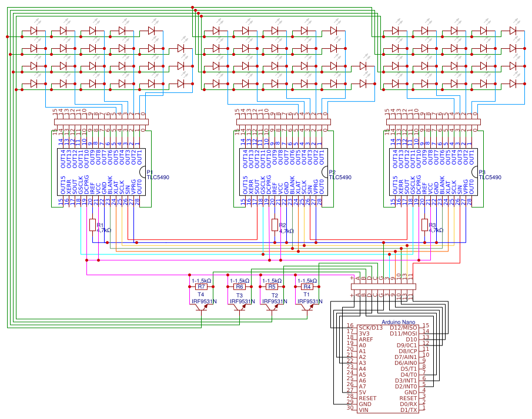Select the R6 resistor above transistor T3
This screenshot has width=532, height=419.
[239, 287]
